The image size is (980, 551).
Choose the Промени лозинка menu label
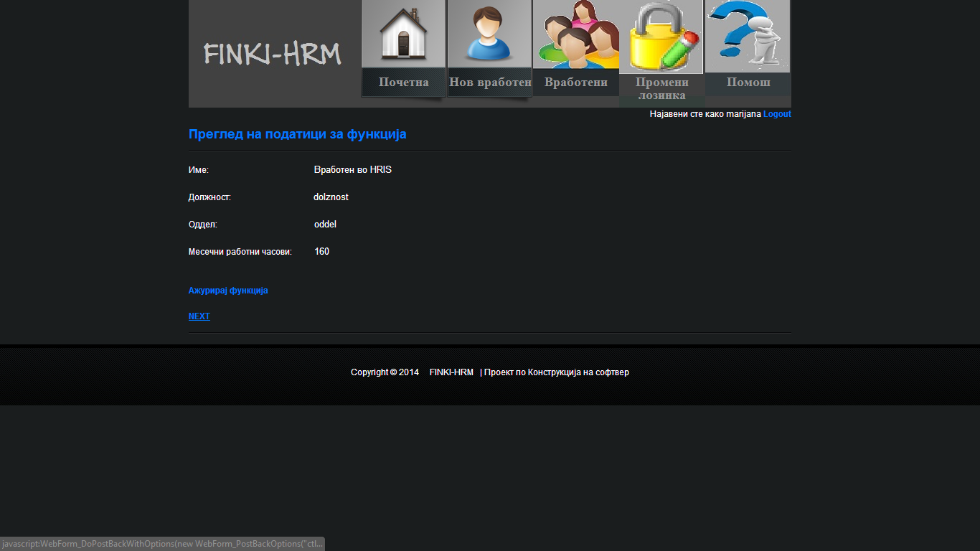coord(661,88)
